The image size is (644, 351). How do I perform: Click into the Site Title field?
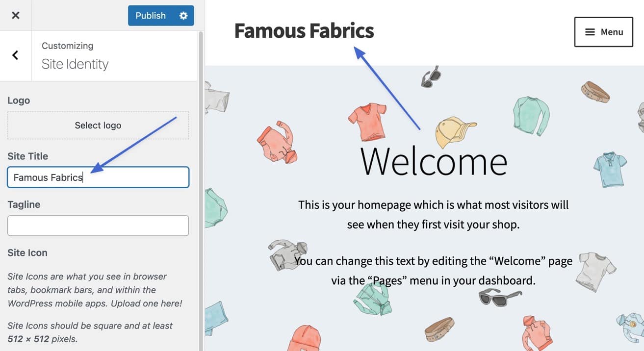point(98,177)
